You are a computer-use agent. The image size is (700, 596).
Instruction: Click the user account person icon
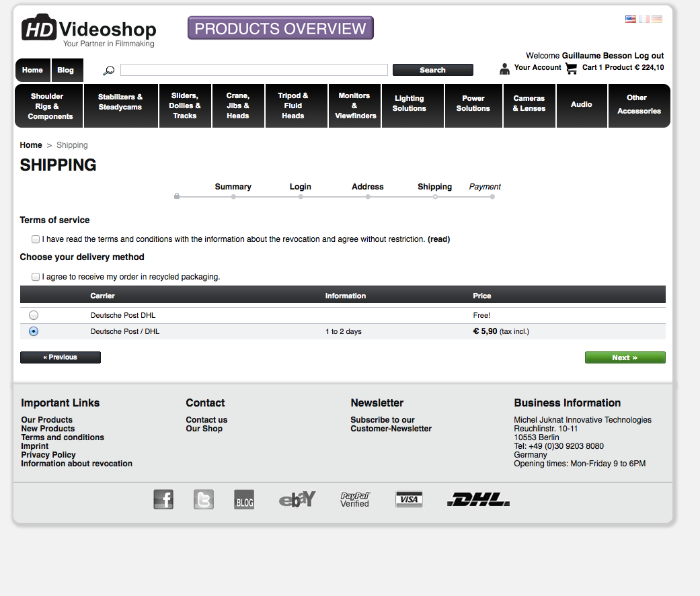click(504, 69)
